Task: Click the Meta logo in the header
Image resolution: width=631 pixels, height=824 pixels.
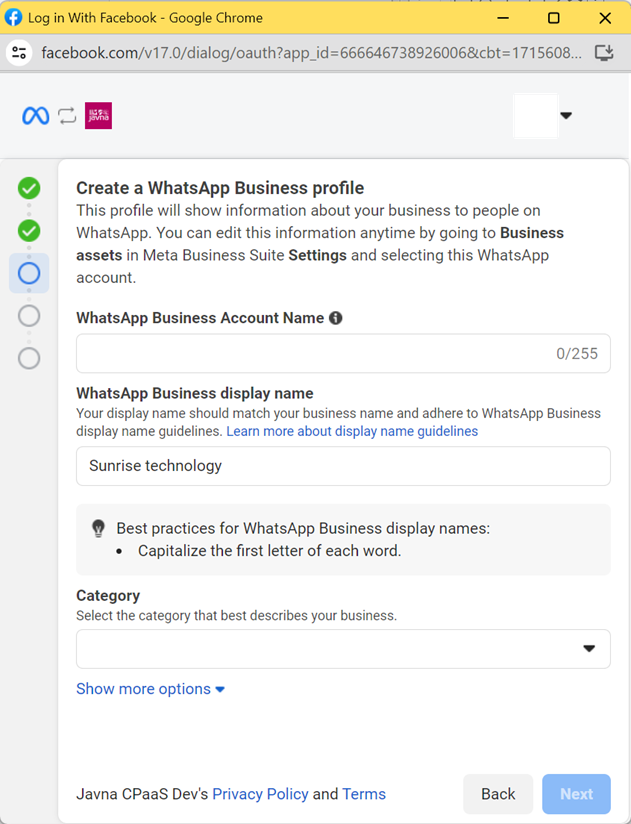Action: (35, 115)
